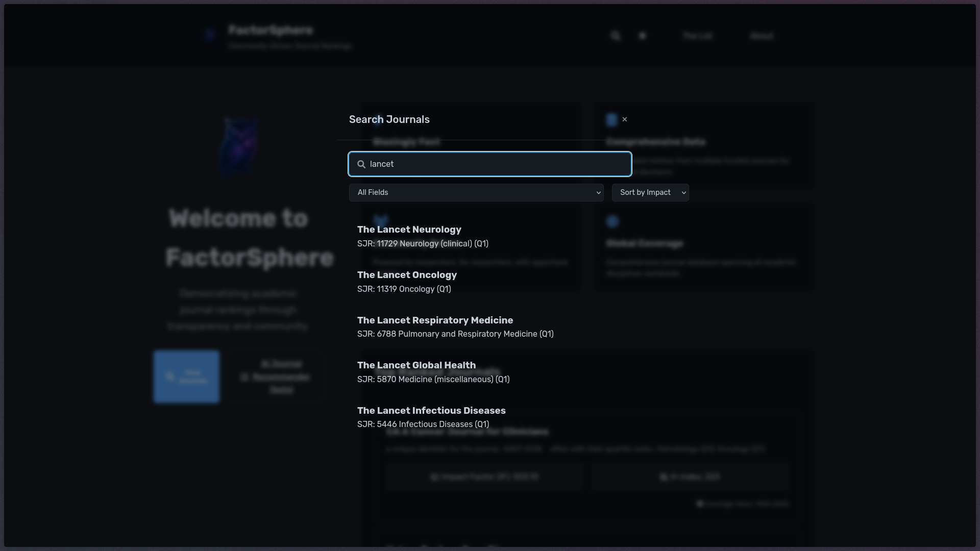Click the AI Journal Recommender button
The width and height of the screenshot is (980, 551).
pyautogui.click(x=276, y=377)
